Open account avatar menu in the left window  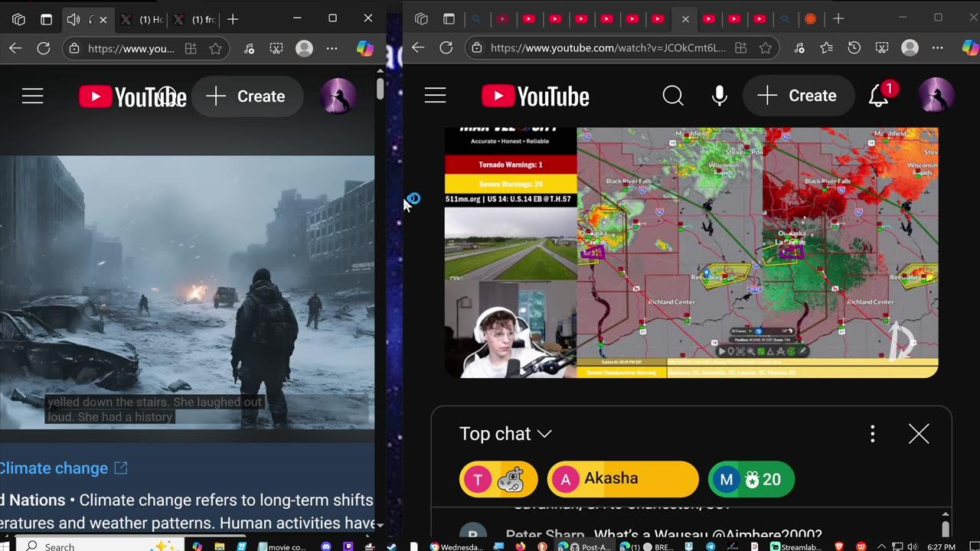338,96
